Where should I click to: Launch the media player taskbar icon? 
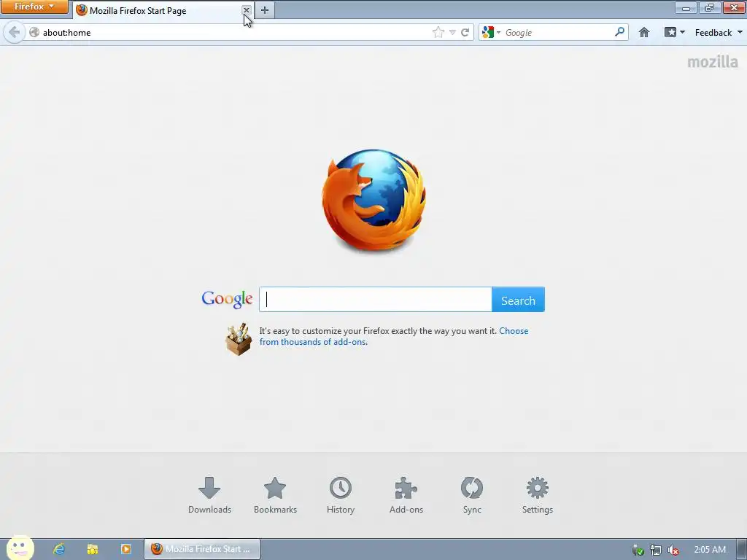(x=125, y=549)
